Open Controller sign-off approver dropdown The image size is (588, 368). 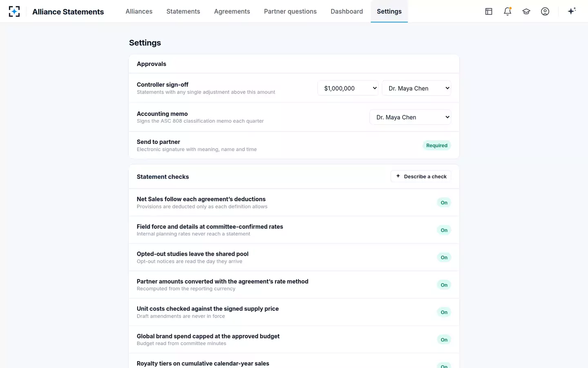pos(416,88)
